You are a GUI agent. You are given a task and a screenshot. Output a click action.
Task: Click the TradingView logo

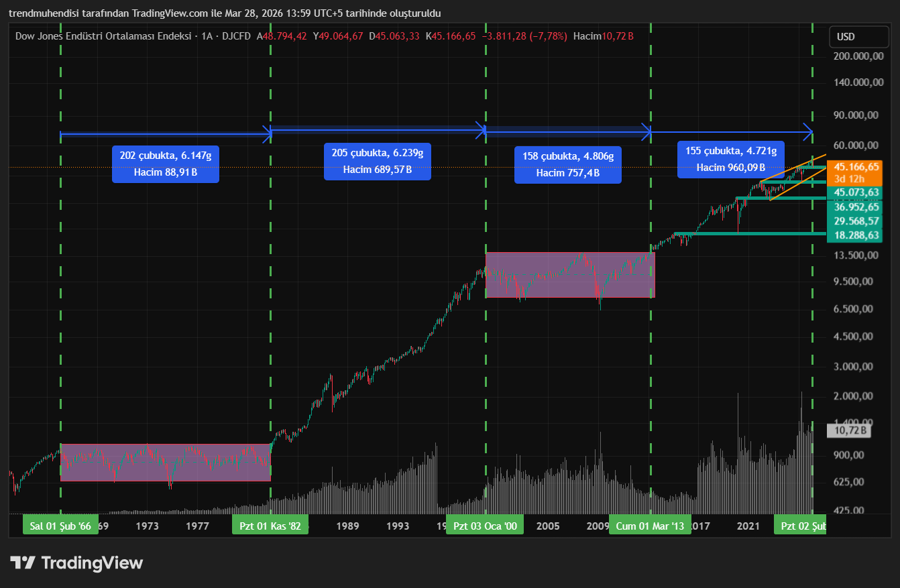click(x=76, y=563)
